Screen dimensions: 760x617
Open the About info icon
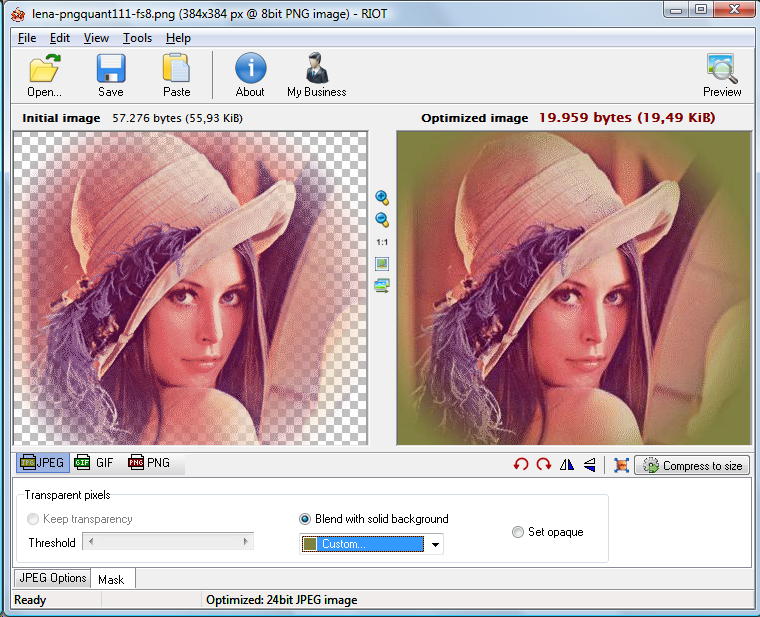(250, 69)
